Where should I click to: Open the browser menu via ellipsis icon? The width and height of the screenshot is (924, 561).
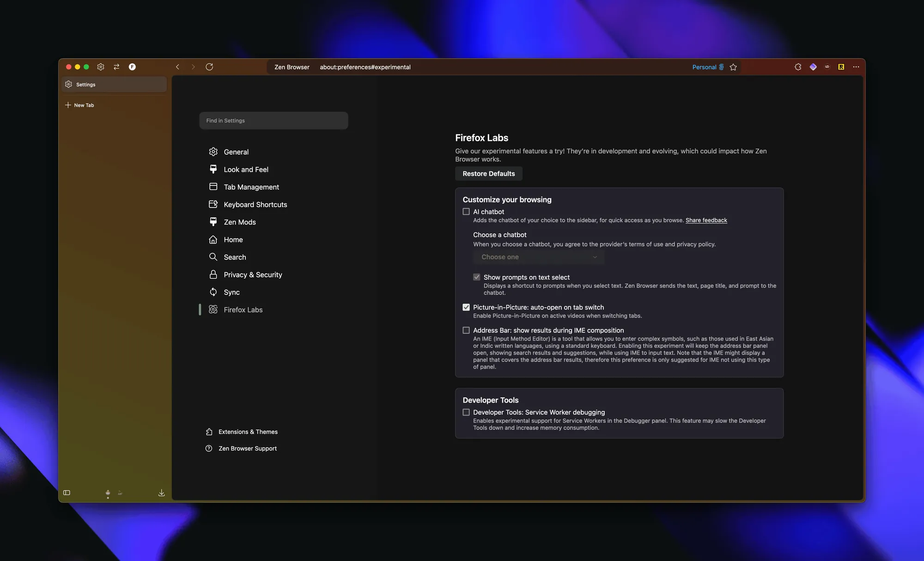pyautogui.click(x=856, y=67)
